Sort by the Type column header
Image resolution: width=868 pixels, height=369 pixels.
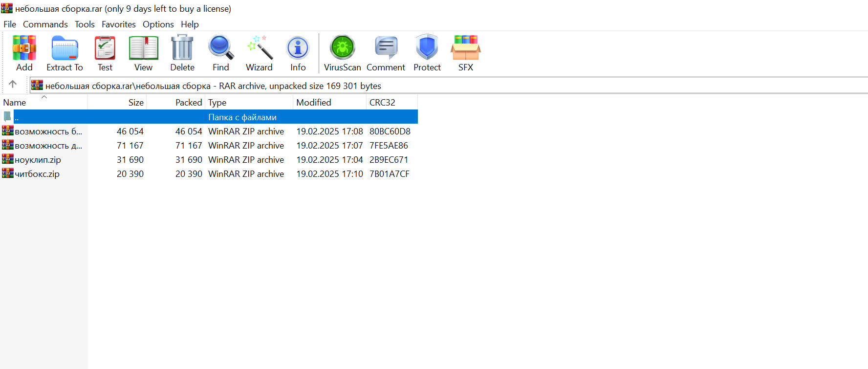[249, 102]
